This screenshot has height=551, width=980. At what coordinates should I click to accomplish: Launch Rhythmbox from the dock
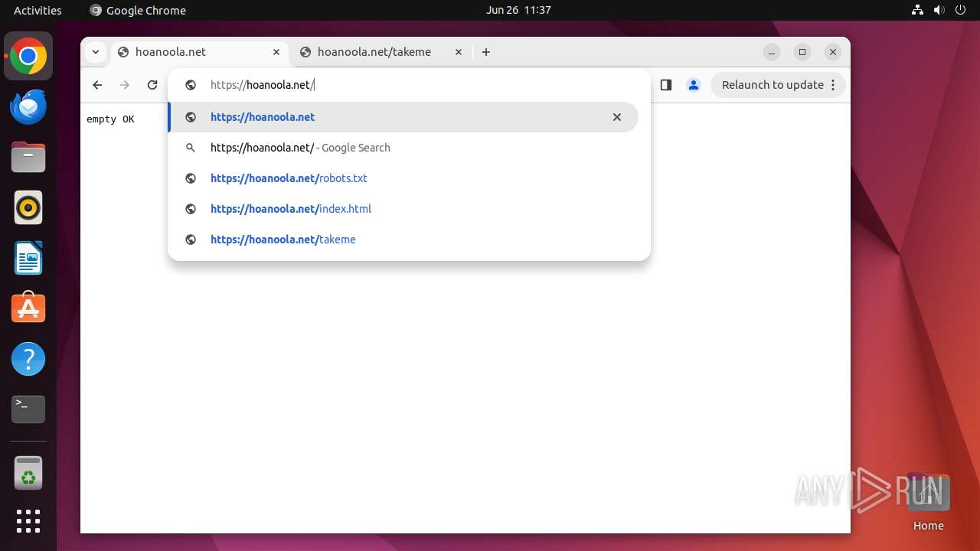[x=28, y=207]
